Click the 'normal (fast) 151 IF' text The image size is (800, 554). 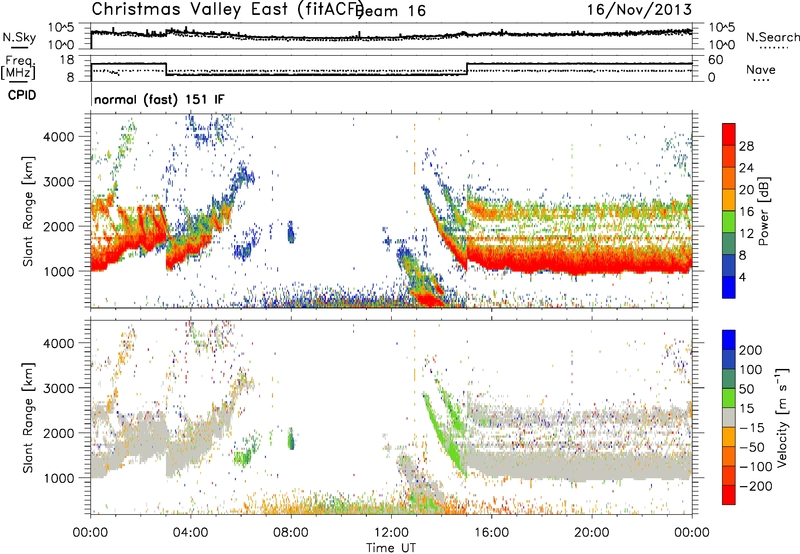click(159, 99)
